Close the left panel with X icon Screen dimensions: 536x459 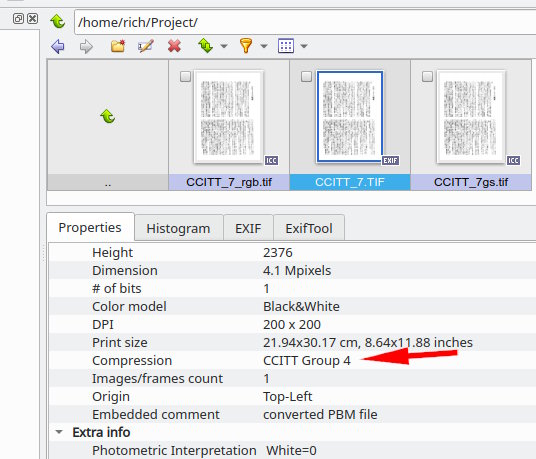pyautogui.click(x=32, y=18)
